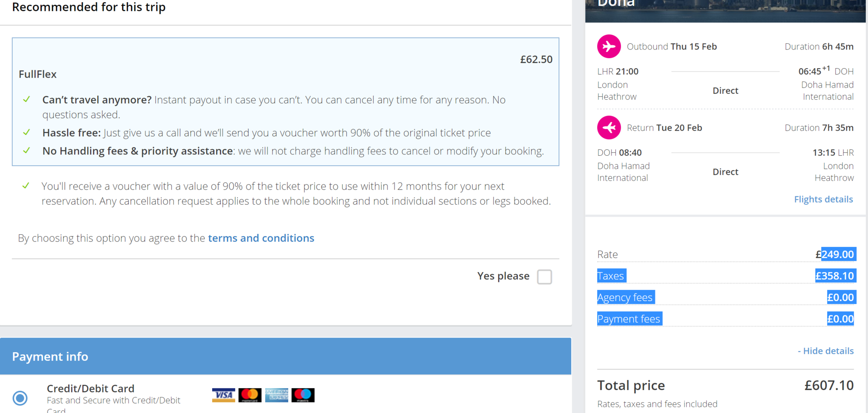The height and width of the screenshot is (413, 868).
Task: Click the checkmark beside Can't travel anymore
Action: 27,99
